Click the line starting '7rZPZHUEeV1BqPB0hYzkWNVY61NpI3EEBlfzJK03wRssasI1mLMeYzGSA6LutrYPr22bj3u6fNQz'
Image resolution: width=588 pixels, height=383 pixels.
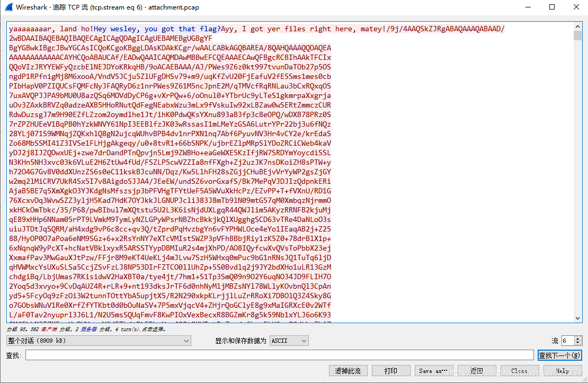[x=170, y=124]
